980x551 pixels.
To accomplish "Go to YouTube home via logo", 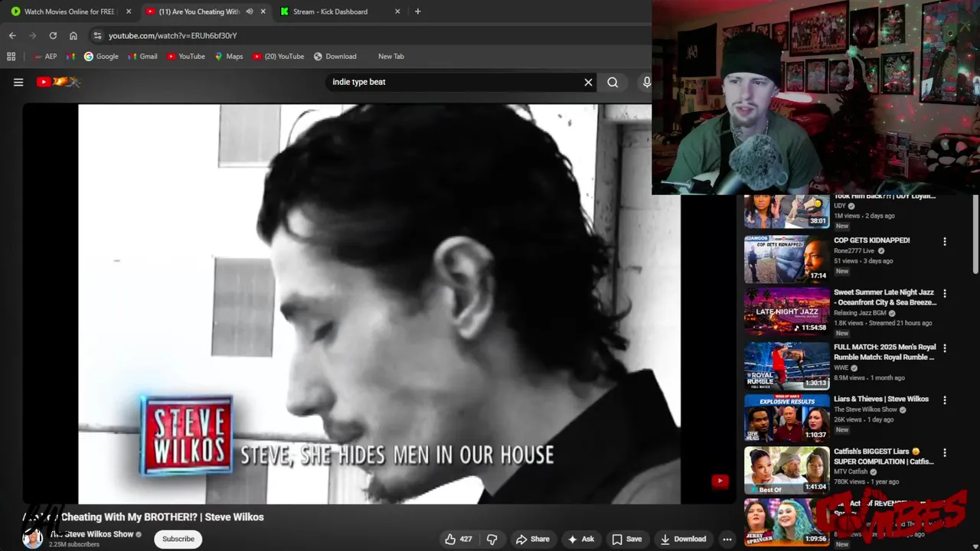I will pos(58,82).
